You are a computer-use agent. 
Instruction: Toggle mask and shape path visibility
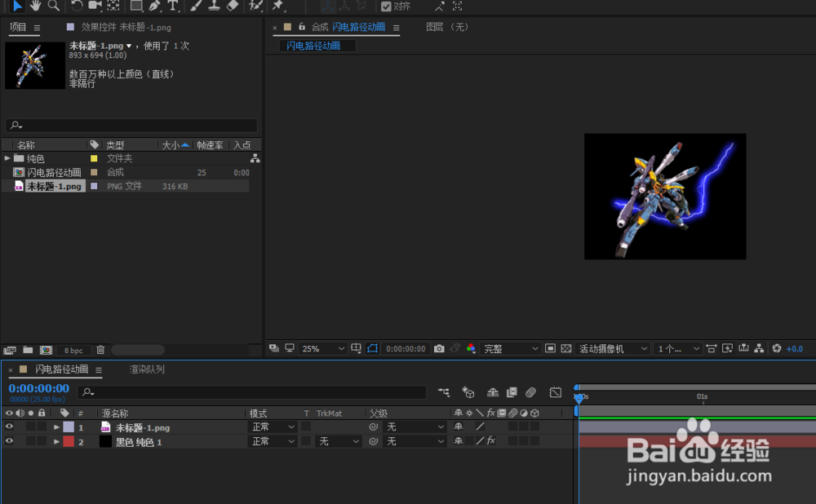[373, 348]
